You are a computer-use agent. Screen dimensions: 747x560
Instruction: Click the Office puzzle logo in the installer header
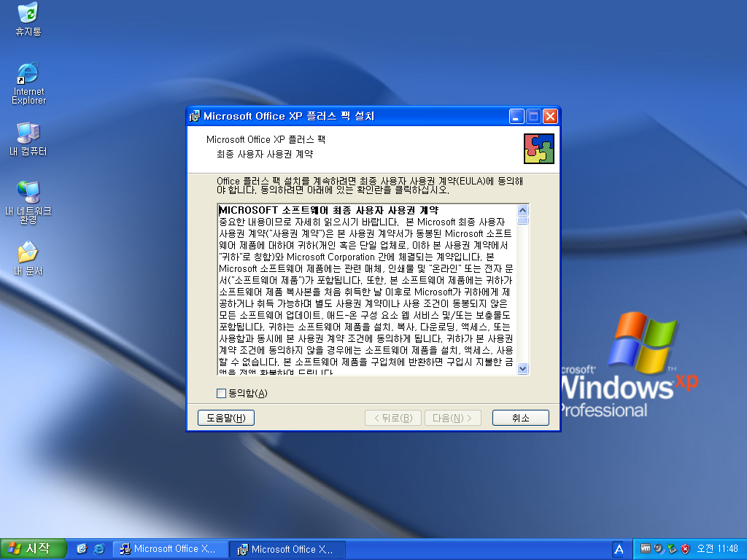point(539,149)
